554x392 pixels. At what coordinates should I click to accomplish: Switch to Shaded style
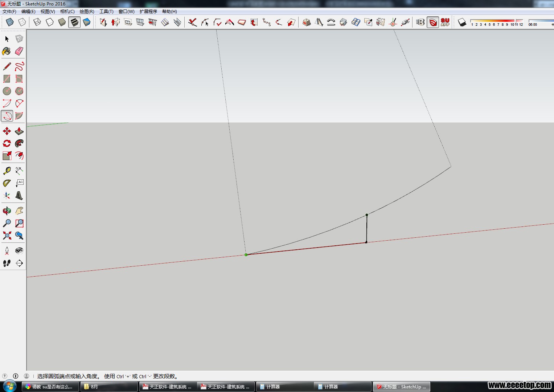pos(62,22)
